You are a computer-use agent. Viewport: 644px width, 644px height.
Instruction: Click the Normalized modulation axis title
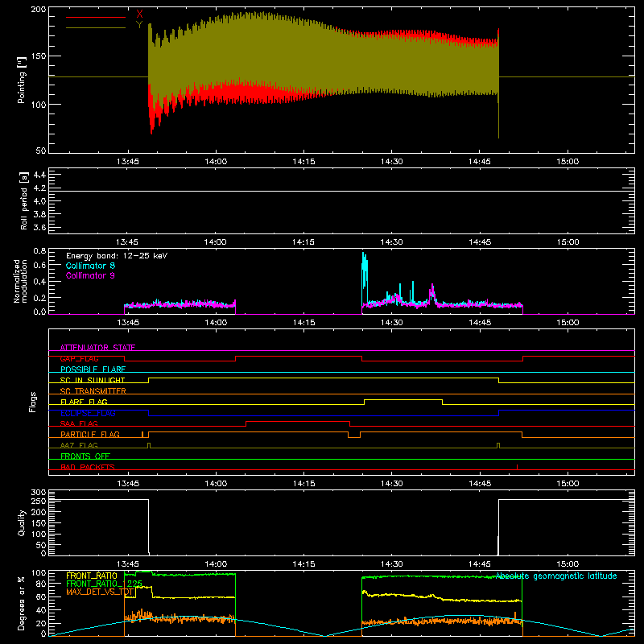coord(21,281)
